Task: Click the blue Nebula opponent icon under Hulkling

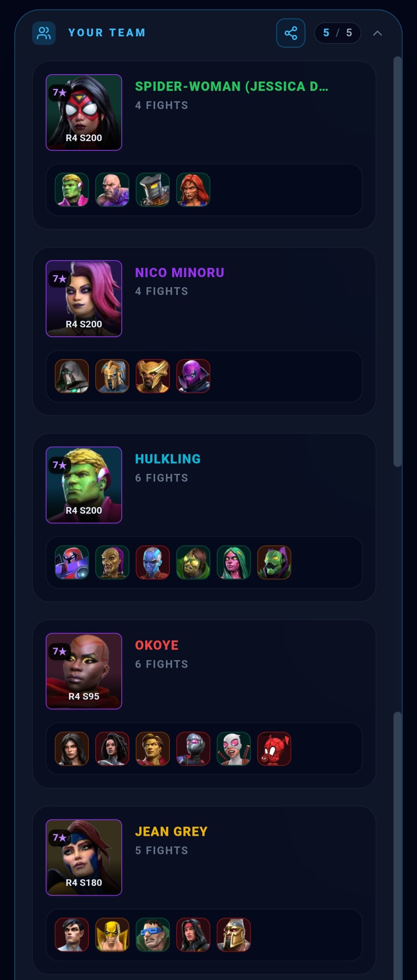Action: point(153,562)
